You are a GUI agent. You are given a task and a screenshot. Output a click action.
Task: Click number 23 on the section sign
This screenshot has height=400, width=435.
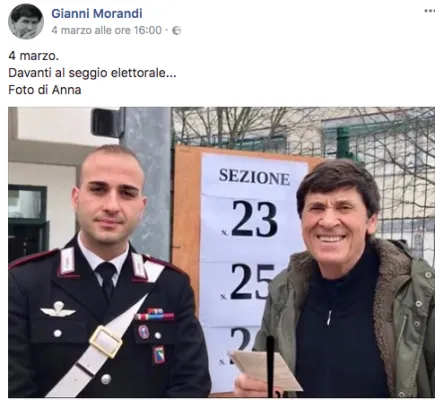click(x=254, y=219)
